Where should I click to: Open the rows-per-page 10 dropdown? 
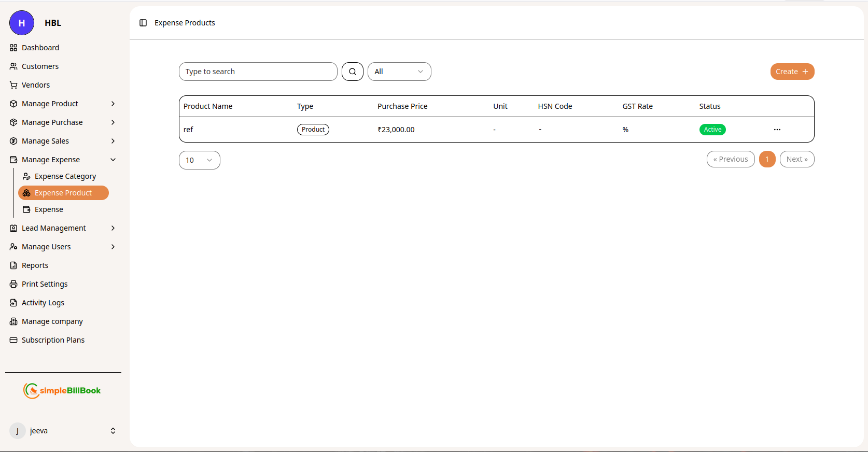click(199, 160)
